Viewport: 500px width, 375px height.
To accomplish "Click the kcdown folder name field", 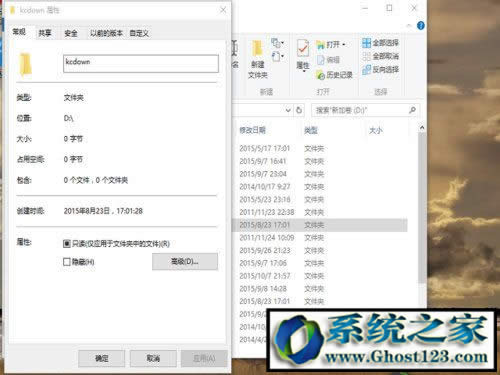I will pos(141,63).
